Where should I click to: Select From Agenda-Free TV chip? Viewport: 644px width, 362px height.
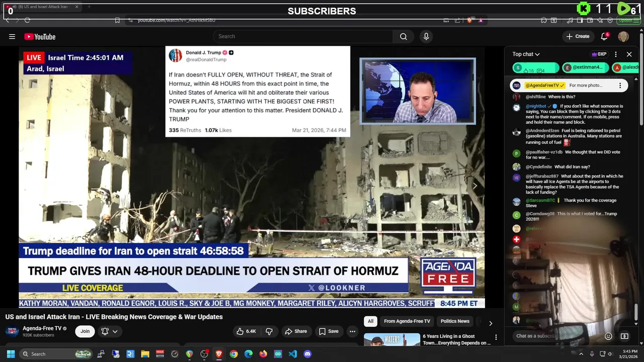(x=407, y=321)
